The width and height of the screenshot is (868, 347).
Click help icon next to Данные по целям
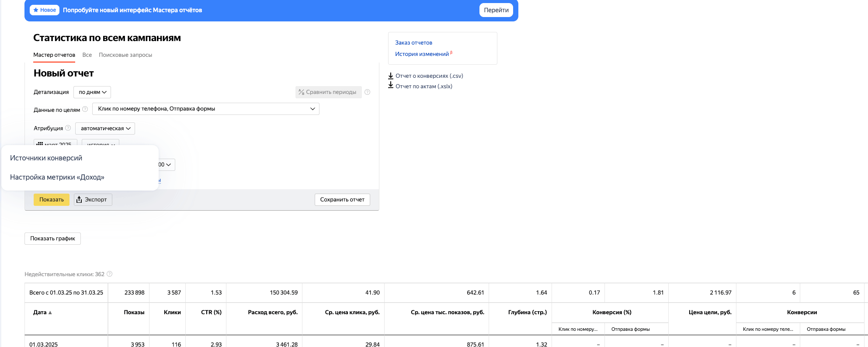85,109
